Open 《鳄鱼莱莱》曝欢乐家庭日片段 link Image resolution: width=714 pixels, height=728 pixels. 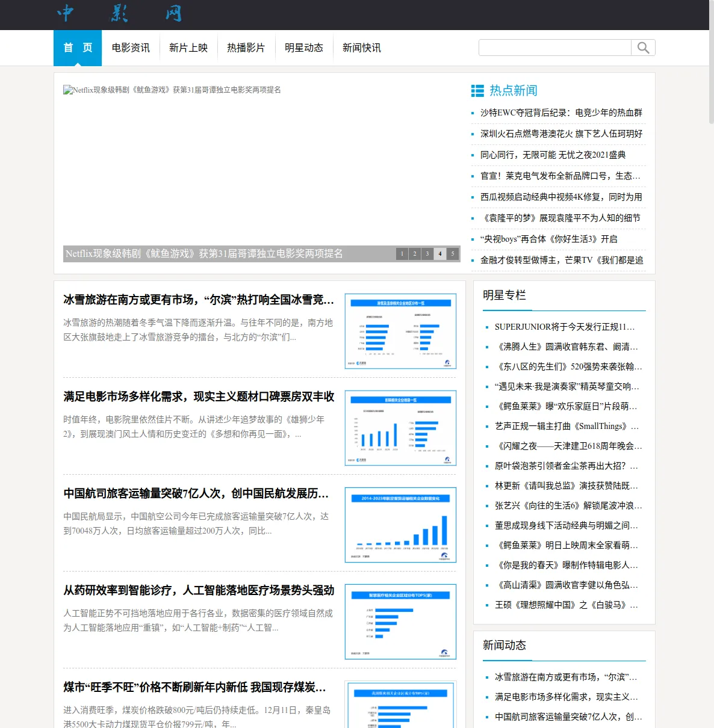pos(566,406)
